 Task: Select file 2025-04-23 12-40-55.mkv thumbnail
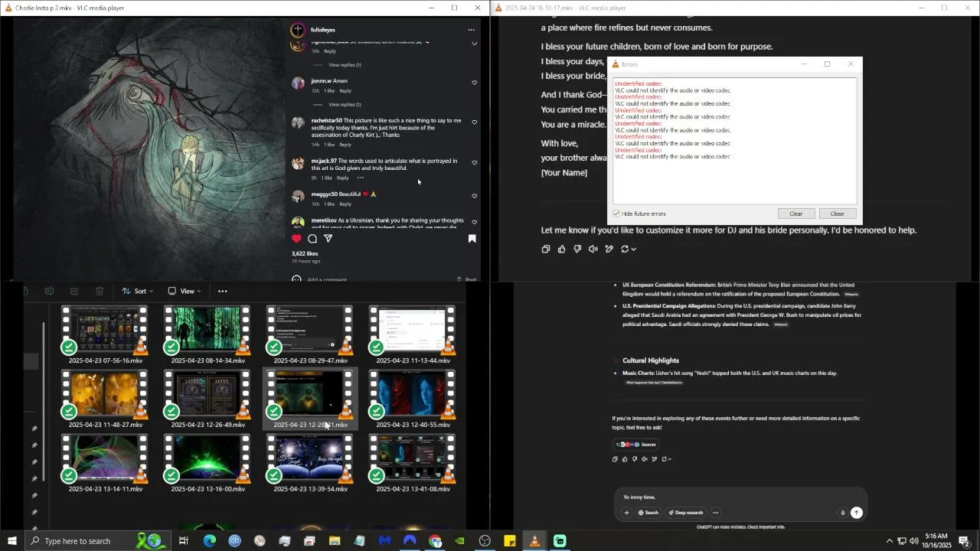413,393
